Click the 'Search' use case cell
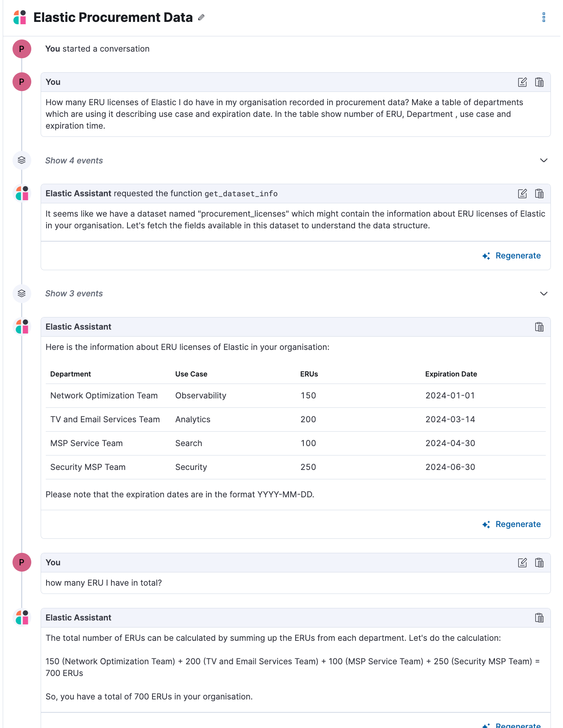563x728 pixels. 188,443
